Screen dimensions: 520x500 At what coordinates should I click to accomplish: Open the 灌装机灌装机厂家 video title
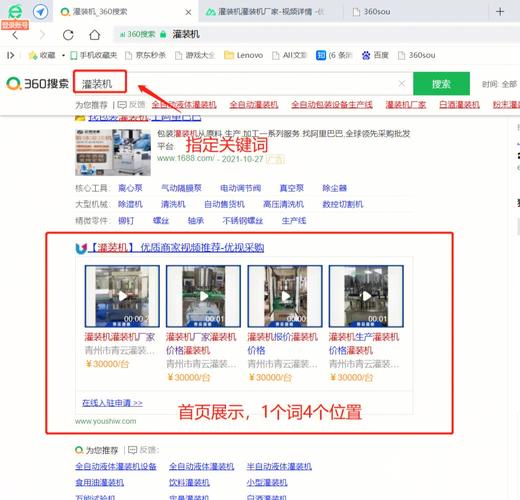(120, 337)
